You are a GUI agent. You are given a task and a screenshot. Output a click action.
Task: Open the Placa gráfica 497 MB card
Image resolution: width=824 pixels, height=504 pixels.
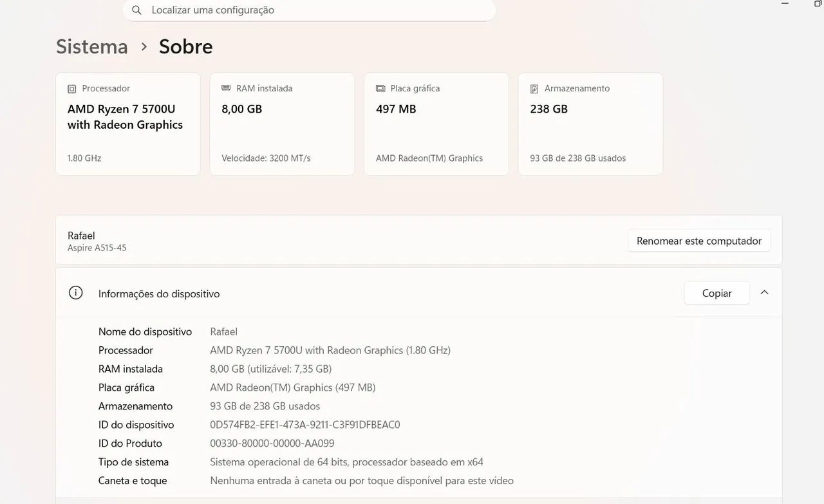point(436,124)
